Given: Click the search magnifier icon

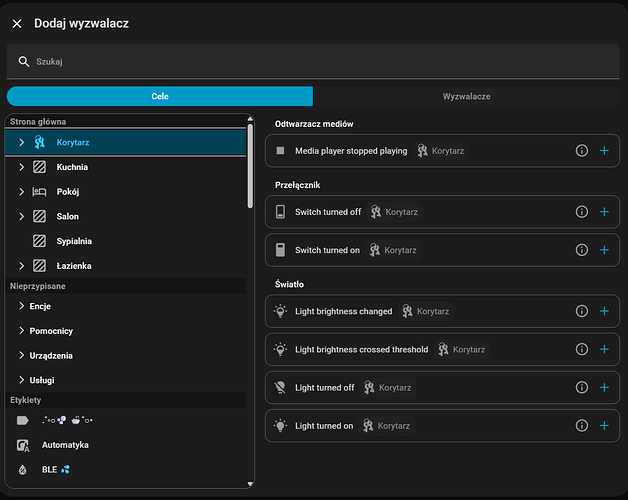Looking at the screenshot, I should (24, 62).
